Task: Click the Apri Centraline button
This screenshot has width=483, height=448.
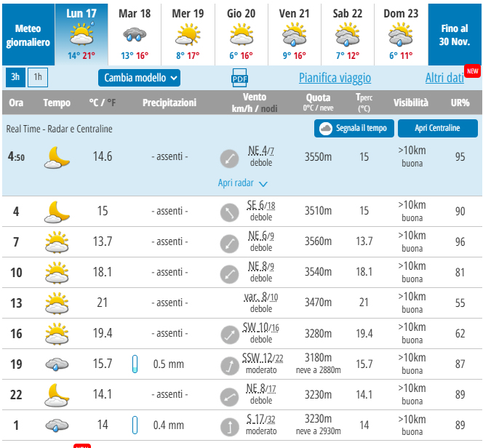Action: pos(437,129)
